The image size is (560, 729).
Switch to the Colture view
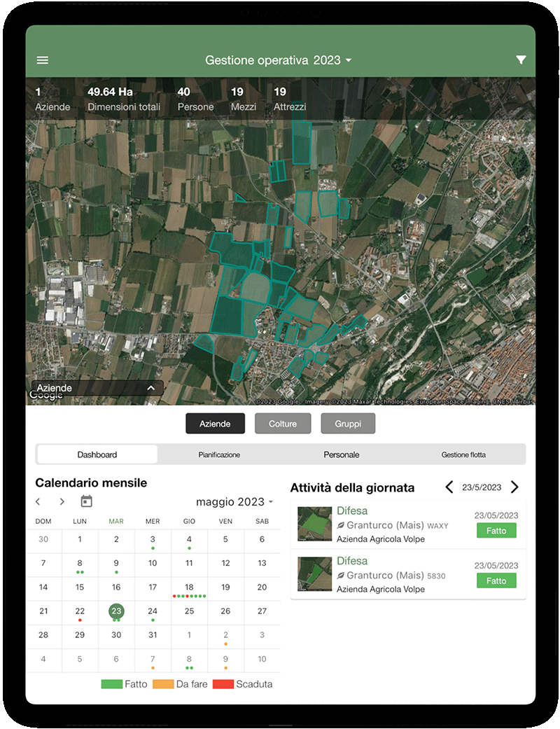[283, 423]
